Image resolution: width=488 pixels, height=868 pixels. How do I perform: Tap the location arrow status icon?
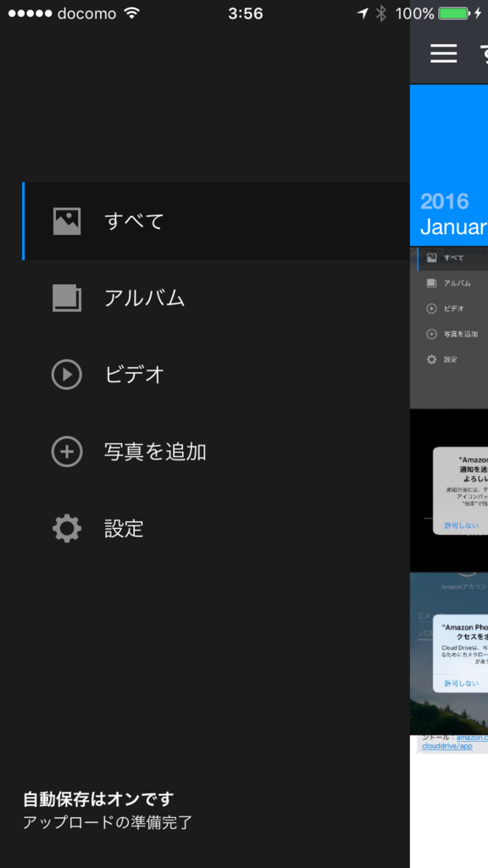click(x=363, y=14)
